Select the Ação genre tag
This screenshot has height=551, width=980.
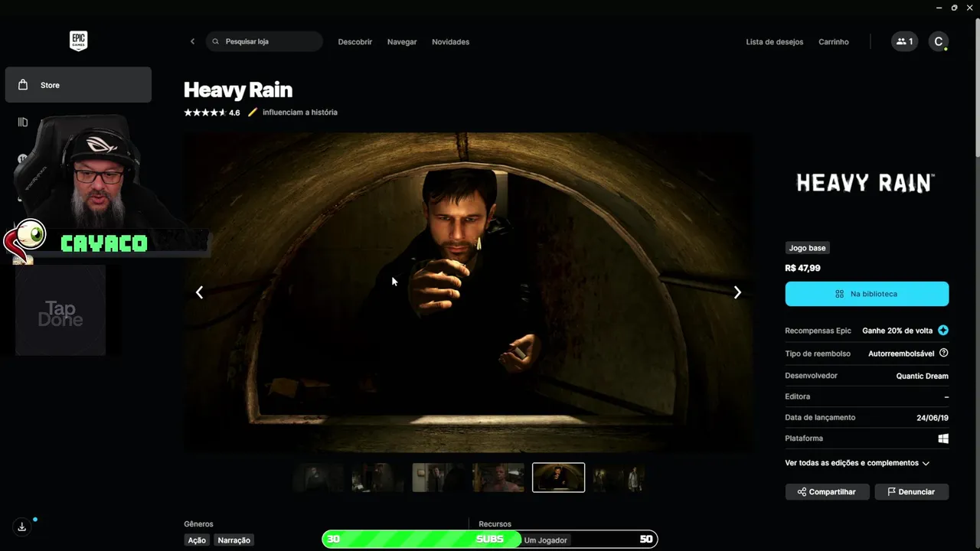click(197, 540)
